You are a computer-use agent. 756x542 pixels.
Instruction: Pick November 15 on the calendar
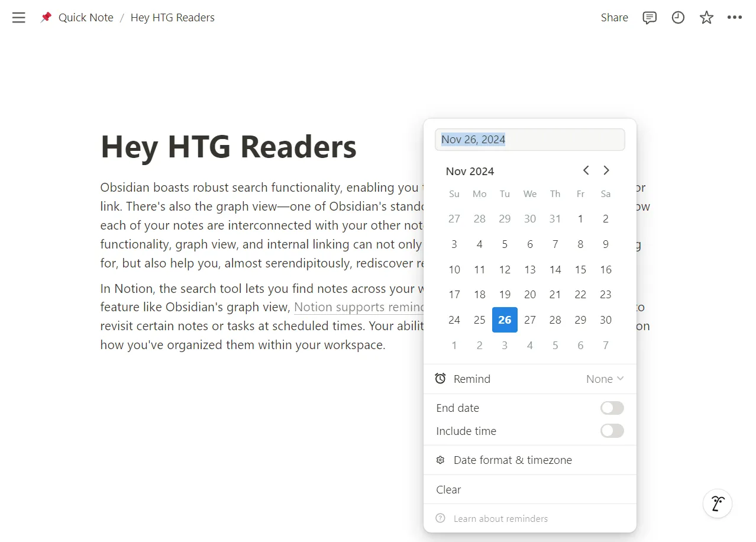coord(580,269)
